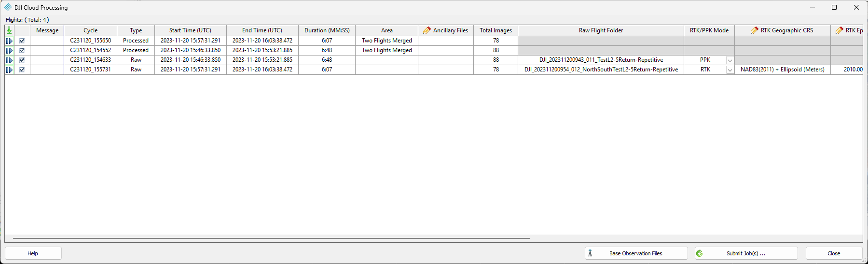Click Total Images 78 for C231120_155650

(496, 41)
